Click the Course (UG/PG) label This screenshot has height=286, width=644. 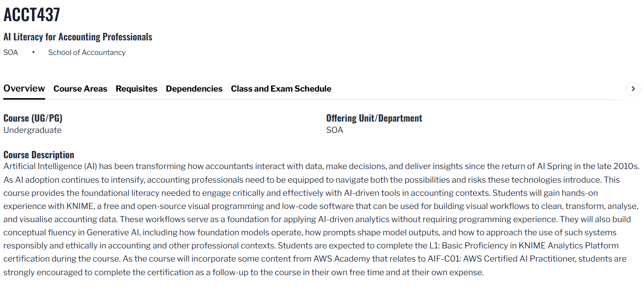point(32,118)
